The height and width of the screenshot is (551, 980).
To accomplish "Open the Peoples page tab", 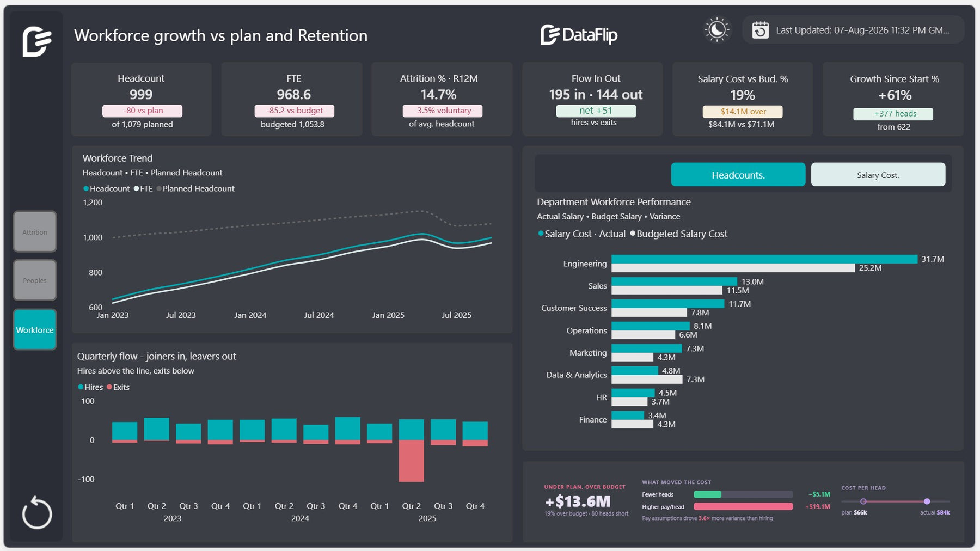I will click(35, 280).
